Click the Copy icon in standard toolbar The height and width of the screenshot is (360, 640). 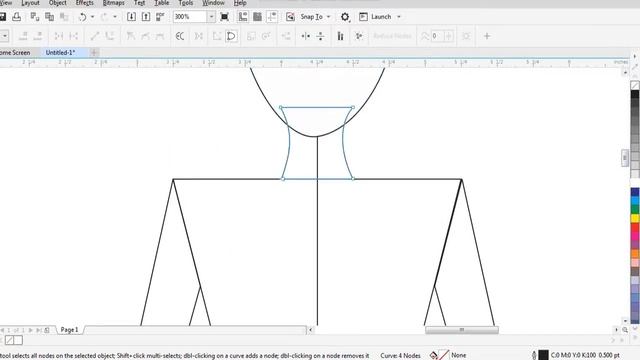pyautogui.click(x=49, y=17)
